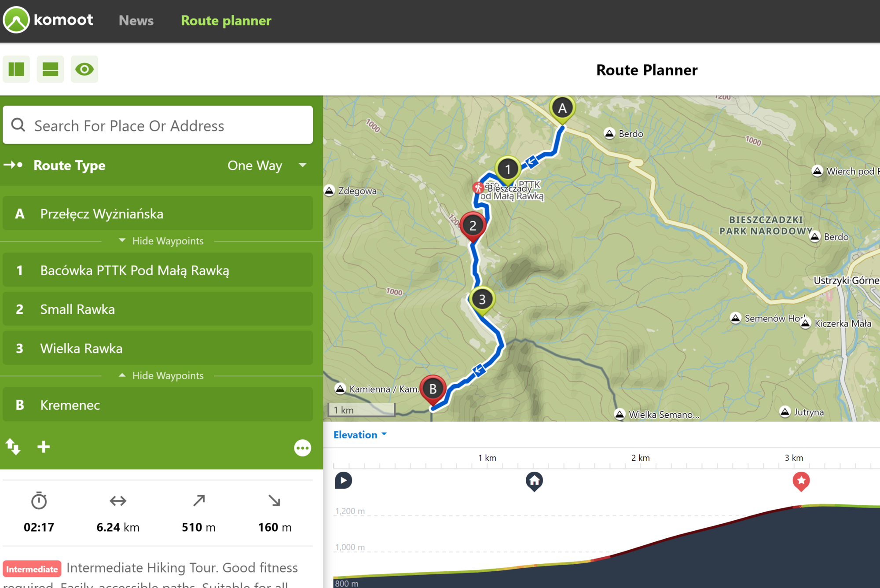The width and height of the screenshot is (880, 588).
Task: Select start point Przełęcz Wyżniańska
Action: click(x=158, y=213)
